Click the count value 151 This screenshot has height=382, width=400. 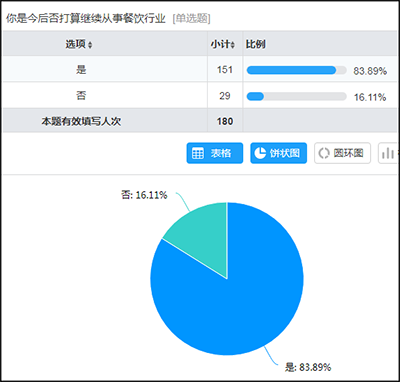(225, 70)
